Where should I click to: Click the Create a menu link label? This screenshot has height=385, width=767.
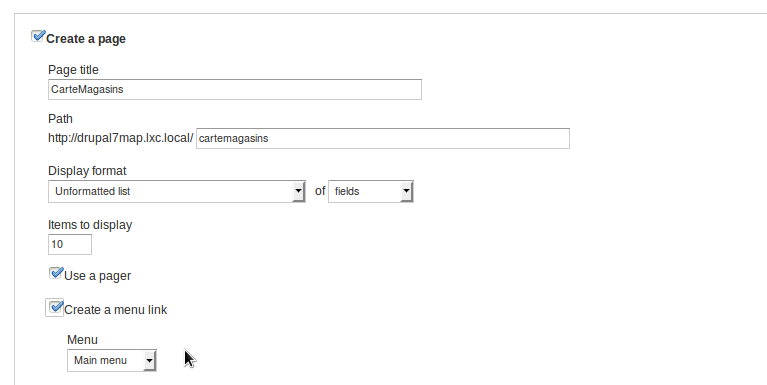(x=115, y=310)
